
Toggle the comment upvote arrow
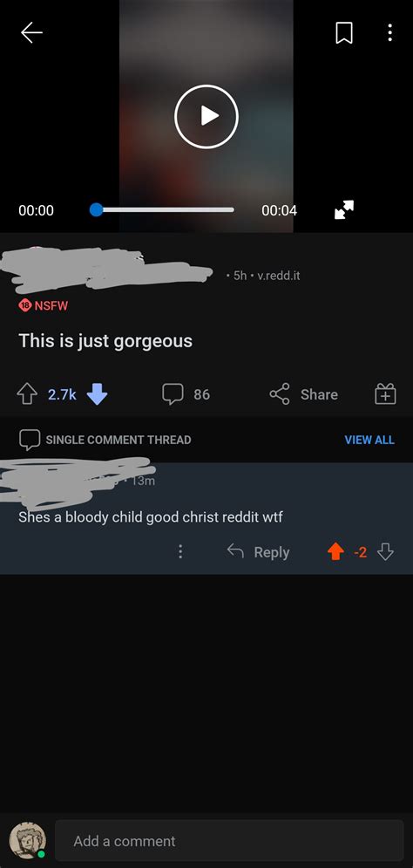(335, 552)
